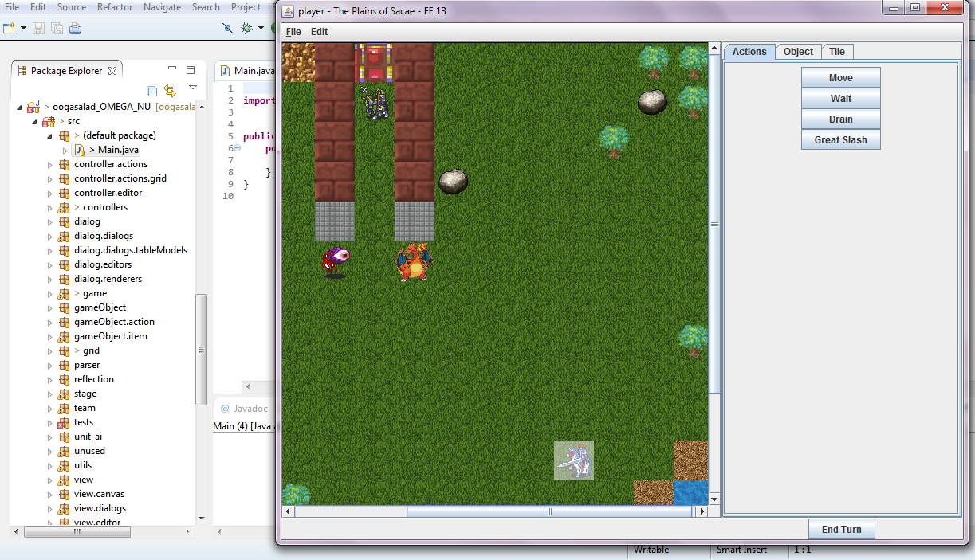Click the dragon unit on the map
This screenshot has width=975, height=560.
point(415,262)
